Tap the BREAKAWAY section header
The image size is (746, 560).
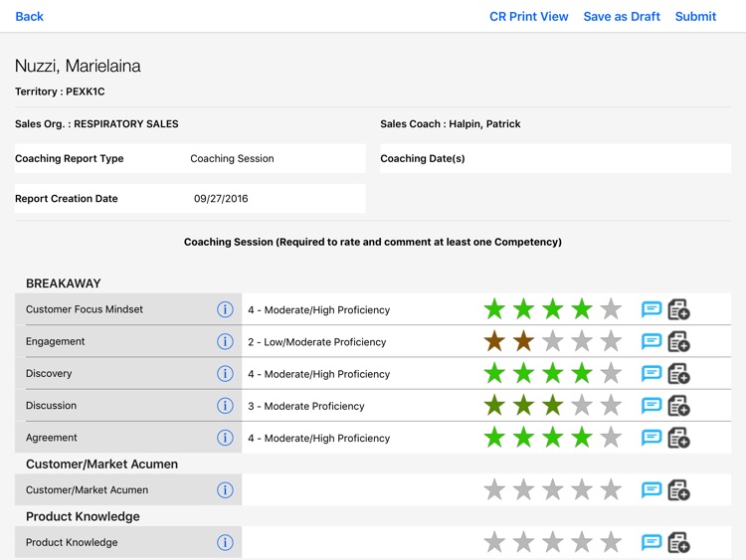[64, 283]
